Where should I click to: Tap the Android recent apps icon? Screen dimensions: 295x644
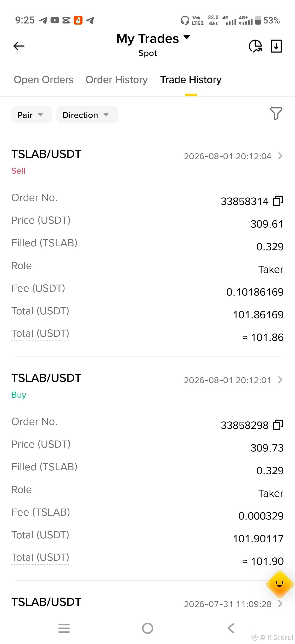[x=64, y=628]
